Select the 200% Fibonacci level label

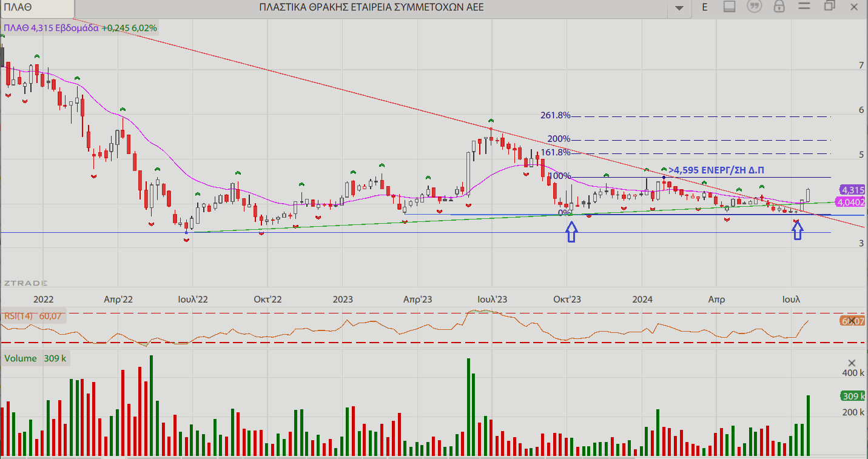(x=558, y=139)
